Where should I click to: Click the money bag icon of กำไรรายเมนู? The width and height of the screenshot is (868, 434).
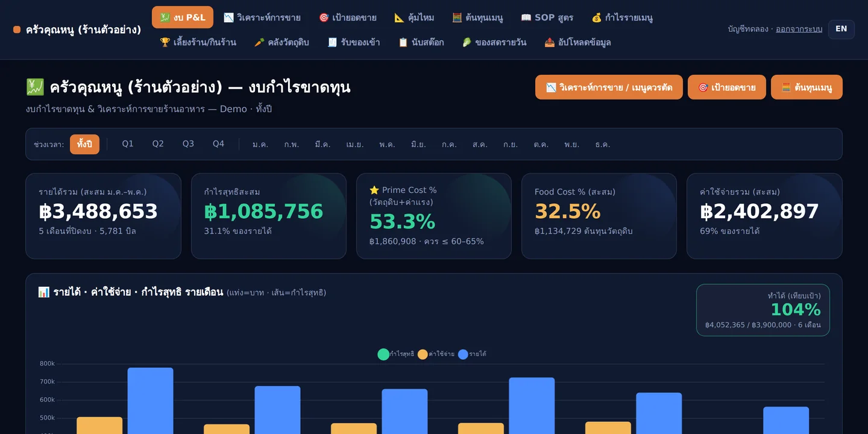[597, 17]
